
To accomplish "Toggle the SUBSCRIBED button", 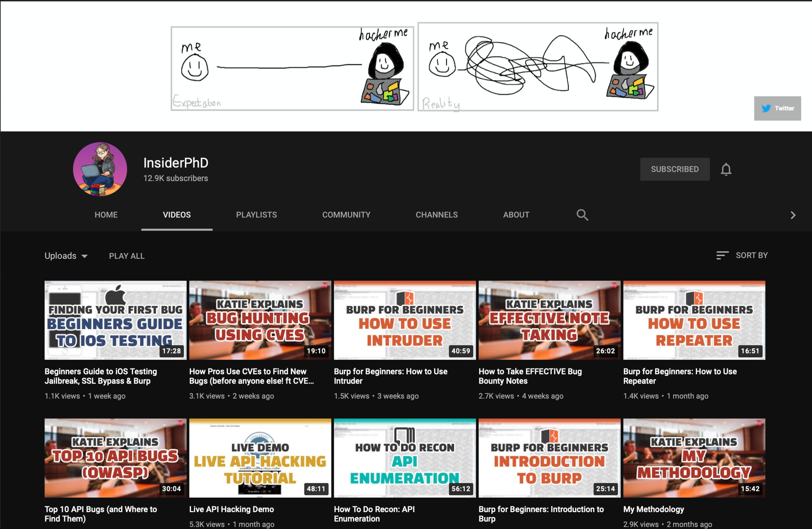I will (674, 169).
